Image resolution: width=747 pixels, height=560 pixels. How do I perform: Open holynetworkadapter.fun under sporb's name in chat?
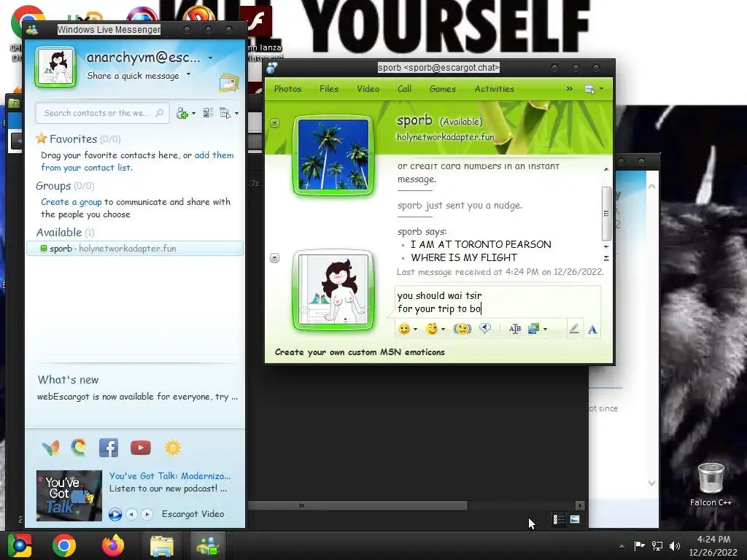(x=446, y=137)
